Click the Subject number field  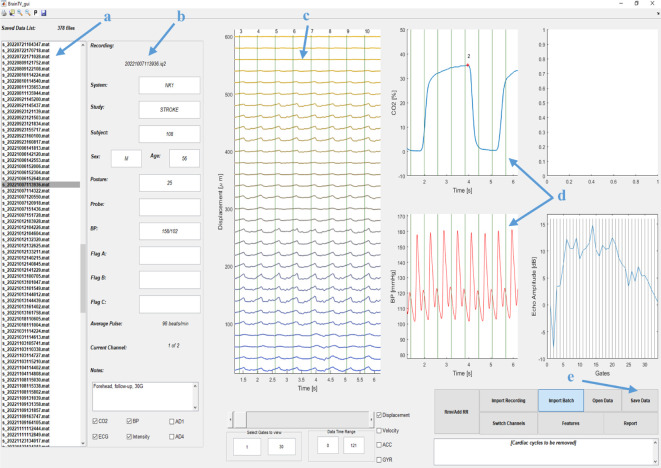pyautogui.click(x=169, y=134)
